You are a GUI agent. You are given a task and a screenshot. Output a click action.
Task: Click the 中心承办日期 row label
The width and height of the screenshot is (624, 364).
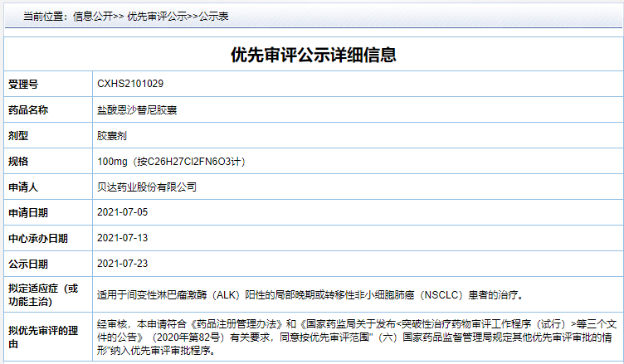[x=38, y=238]
